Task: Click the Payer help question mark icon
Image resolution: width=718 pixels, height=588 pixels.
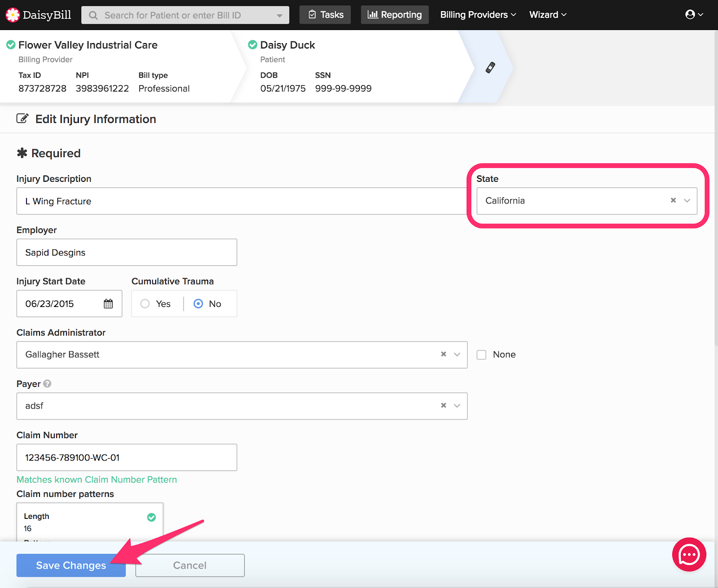Action: click(x=47, y=384)
